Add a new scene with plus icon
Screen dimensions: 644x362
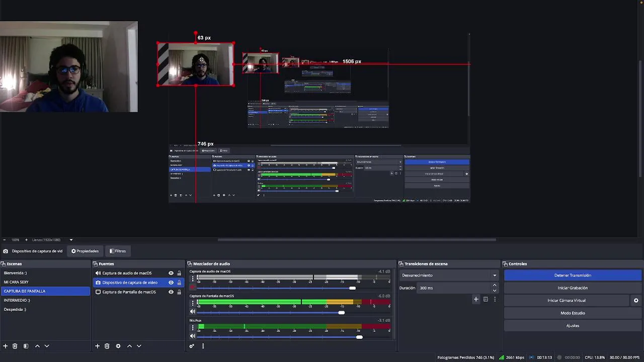(x=6, y=346)
